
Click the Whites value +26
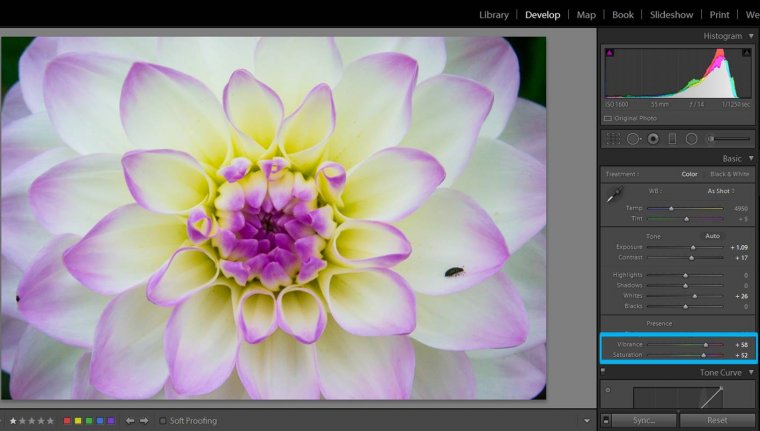[x=742, y=296]
